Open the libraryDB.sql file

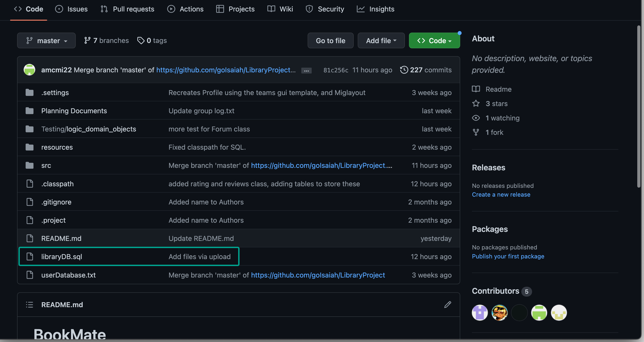coord(62,256)
